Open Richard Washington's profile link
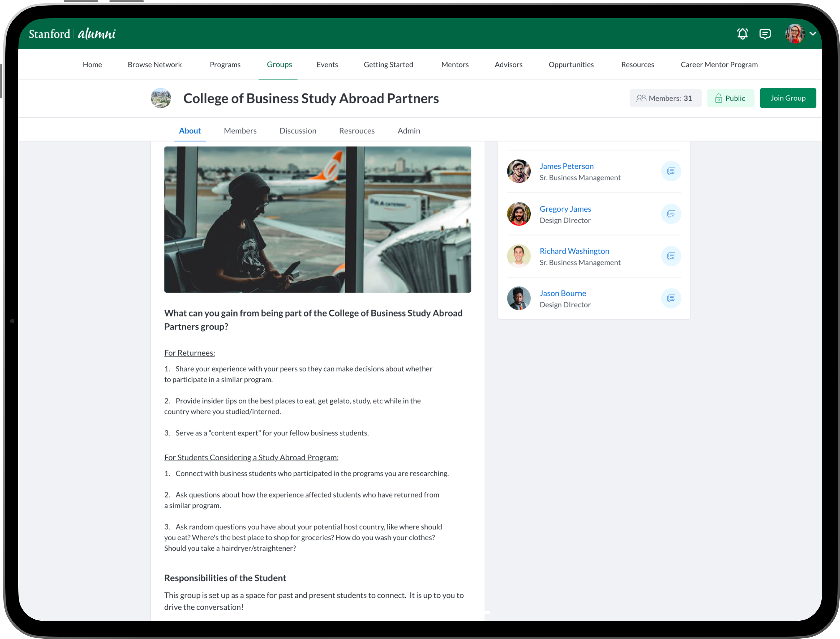 click(574, 251)
